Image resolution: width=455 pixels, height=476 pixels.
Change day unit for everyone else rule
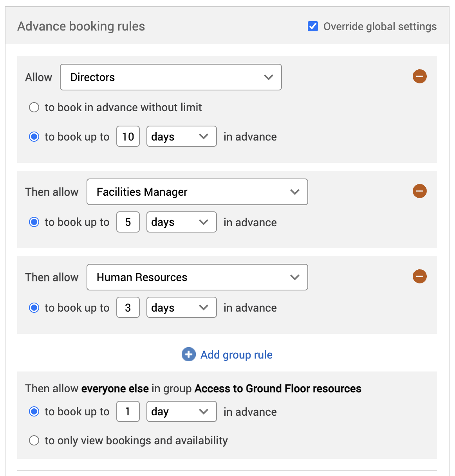[x=181, y=411]
